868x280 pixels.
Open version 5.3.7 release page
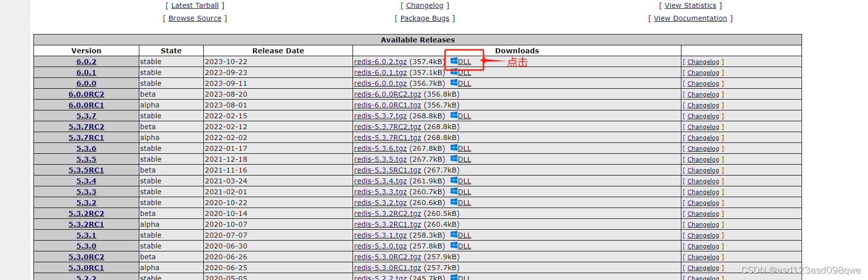click(86, 116)
